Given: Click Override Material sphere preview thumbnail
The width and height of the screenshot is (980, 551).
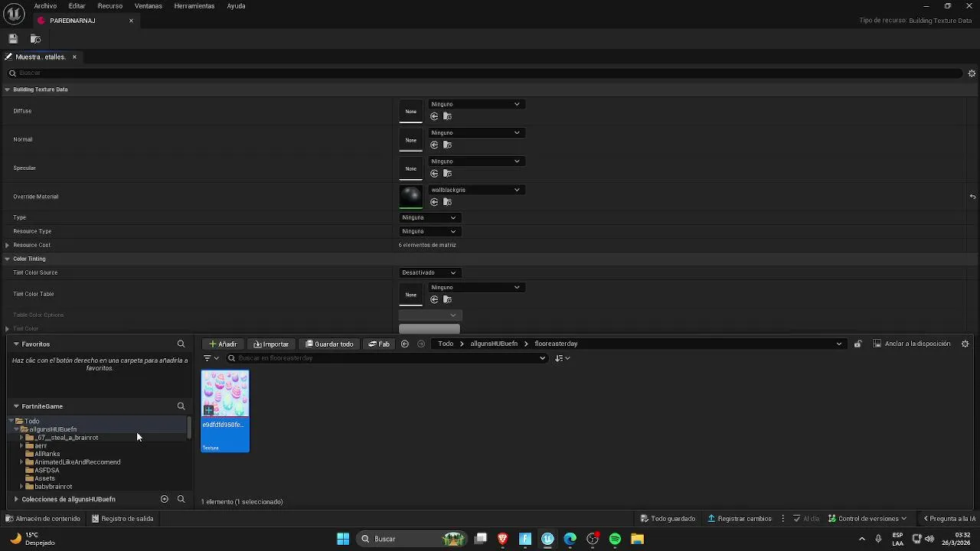Looking at the screenshot, I should click(x=411, y=197).
